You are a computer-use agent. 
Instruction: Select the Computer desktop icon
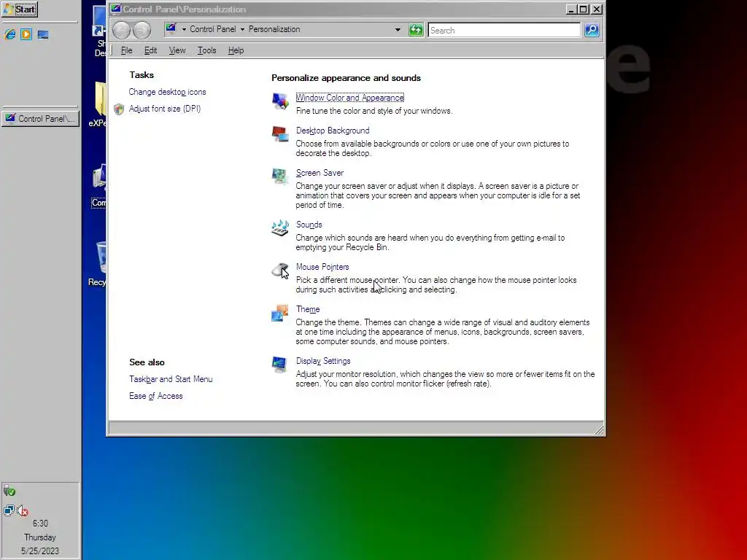pyautogui.click(x=99, y=186)
